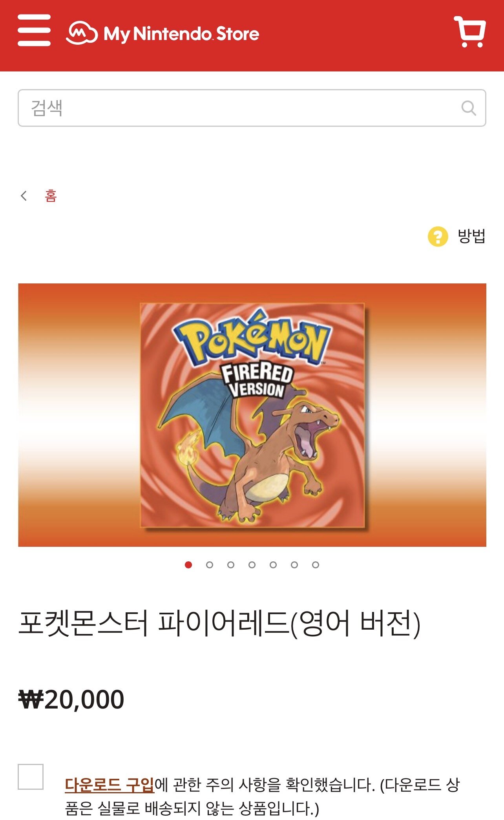504x820 pixels.
Task: Click the Pokémon FireRed cover image
Action: pyautogui.click(x=252, y=415)
